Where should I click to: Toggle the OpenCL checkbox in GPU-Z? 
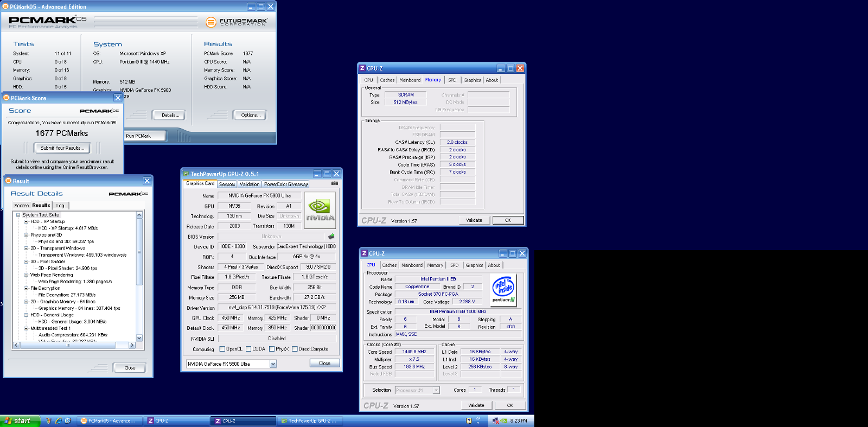coord(222,349)
